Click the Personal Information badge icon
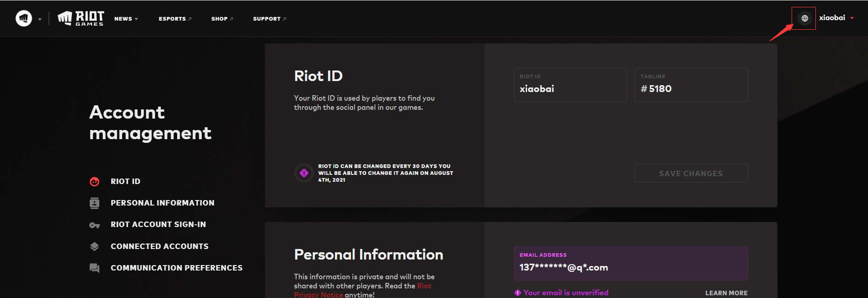The width and height of the screenshot is (868, 298). pos(94,203)
